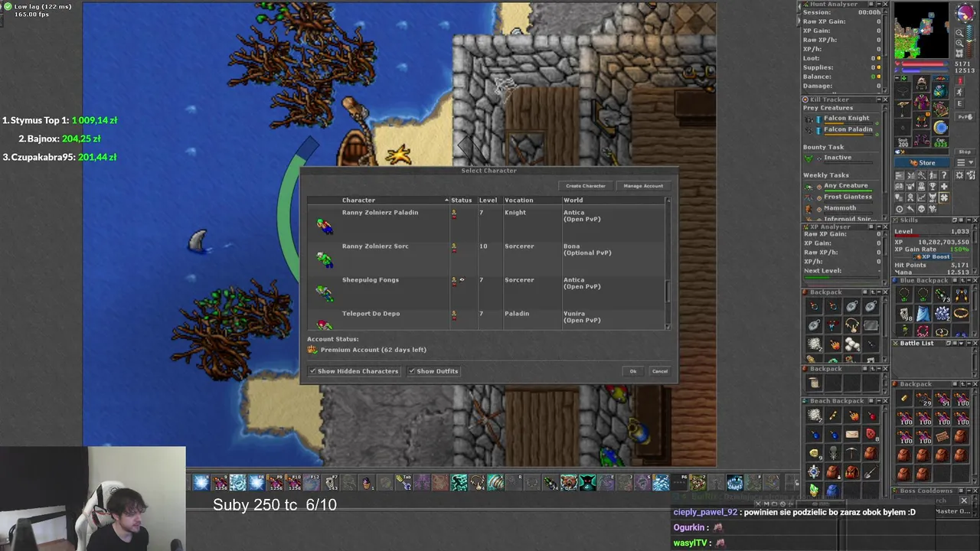This screenshot has width=980, height=551.
Task: Click the Create Character button
Action: click(586, 186)
